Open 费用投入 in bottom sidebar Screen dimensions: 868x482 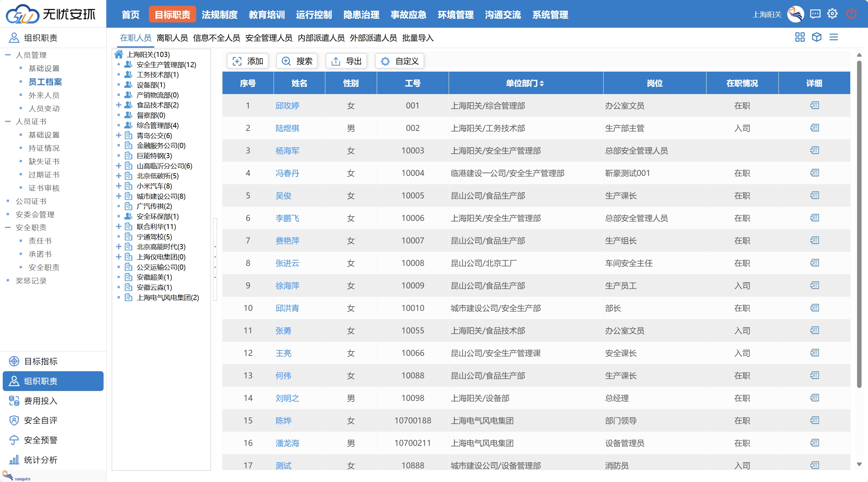[x=53, y=401]
